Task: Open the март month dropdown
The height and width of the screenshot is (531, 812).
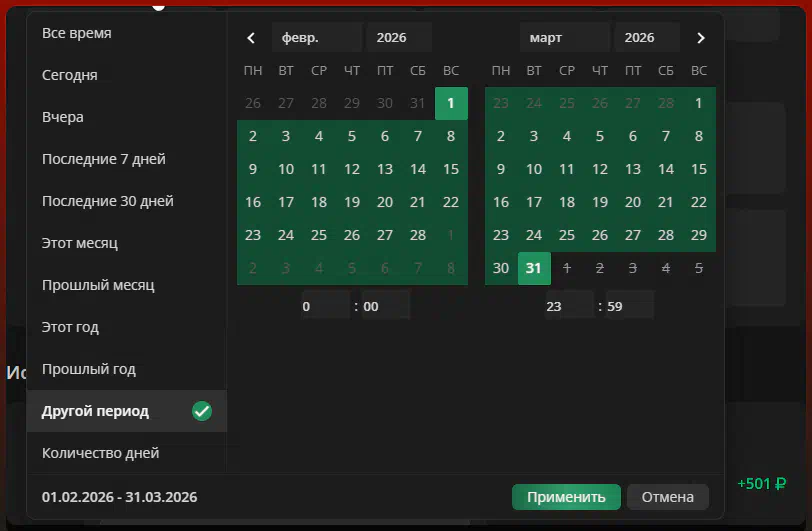Action: pyautogui.click(x=564, y=38)
